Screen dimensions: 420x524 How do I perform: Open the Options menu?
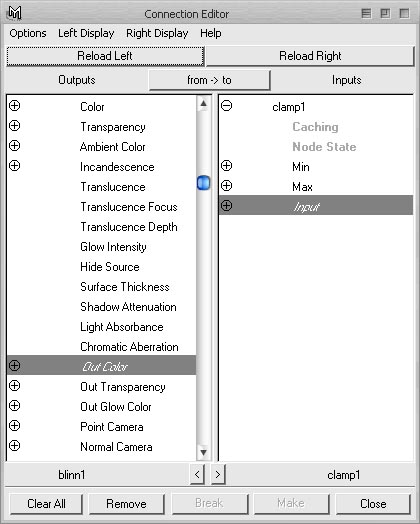click(28, 33)
